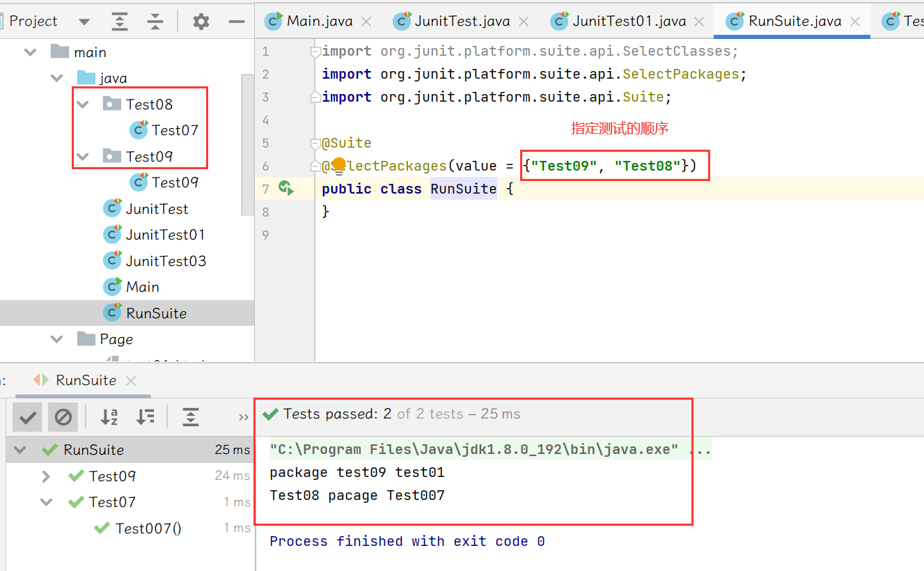Toggle Show Passed tests checkmark button

tap(28, 417)
